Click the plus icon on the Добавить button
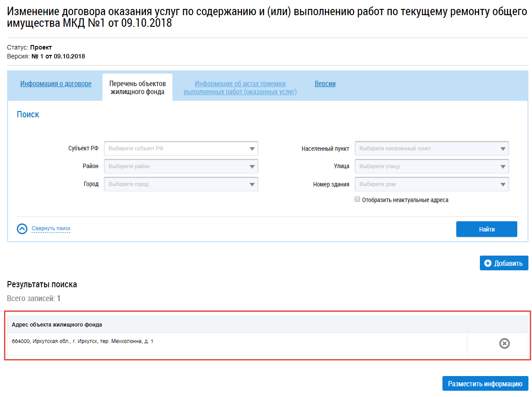The image size is (532, 397). coord(488,263)
